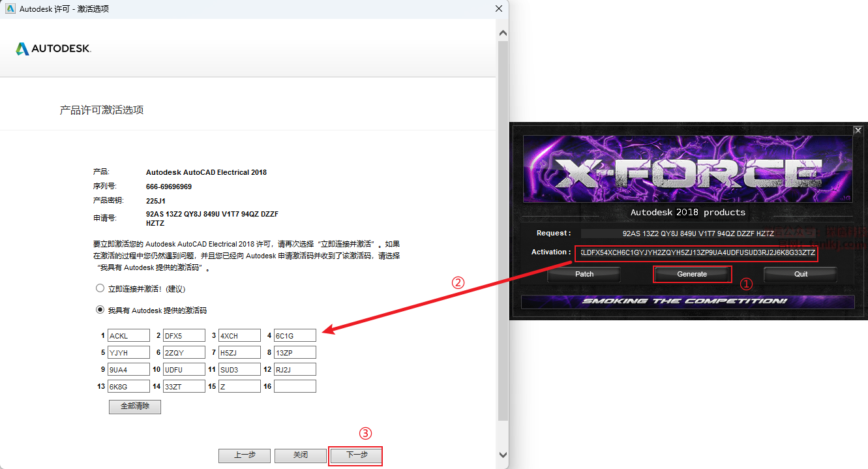Click activation code field 4 containing 6C1G
Image resolution: width=868 pixels, height=469 pixels.
(x=295, y=335)
